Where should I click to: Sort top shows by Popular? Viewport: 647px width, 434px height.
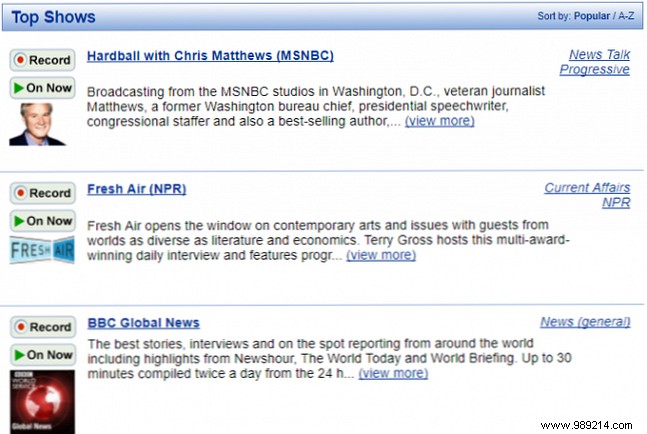point(591,17)
